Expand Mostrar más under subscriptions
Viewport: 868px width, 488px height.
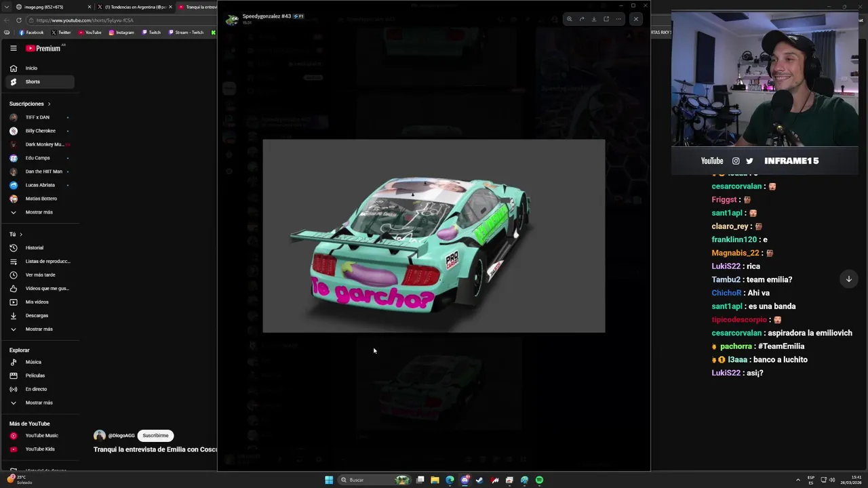(x=39, y=212)
